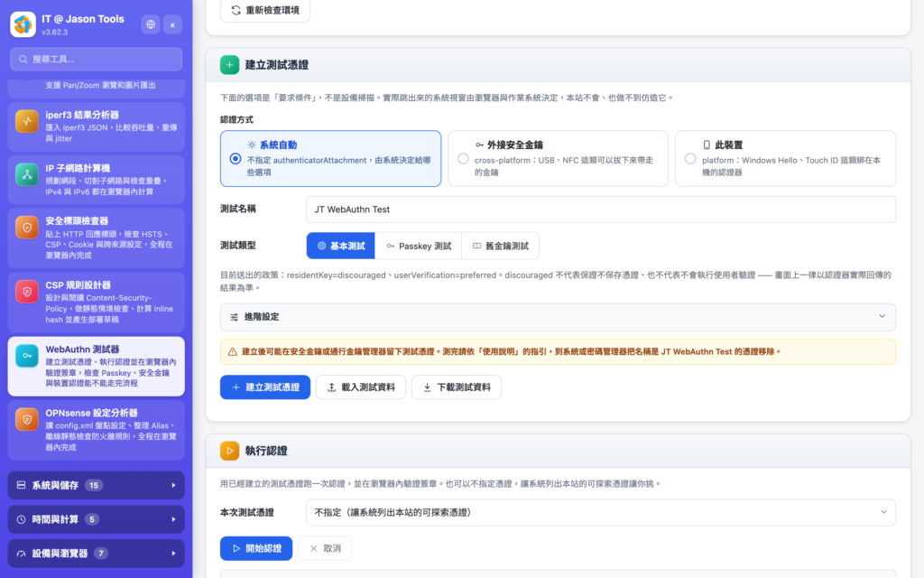This screenshot has width=924, height=578.
Task: Collapse the sidebar with the double-chevron icon
Action: (172, 24)
